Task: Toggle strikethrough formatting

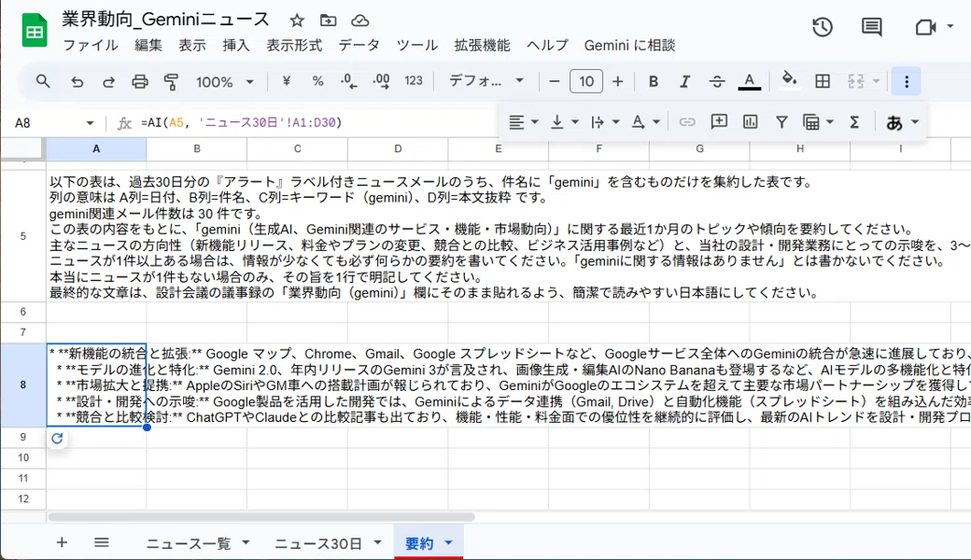Action: click(x=716, y=81)
